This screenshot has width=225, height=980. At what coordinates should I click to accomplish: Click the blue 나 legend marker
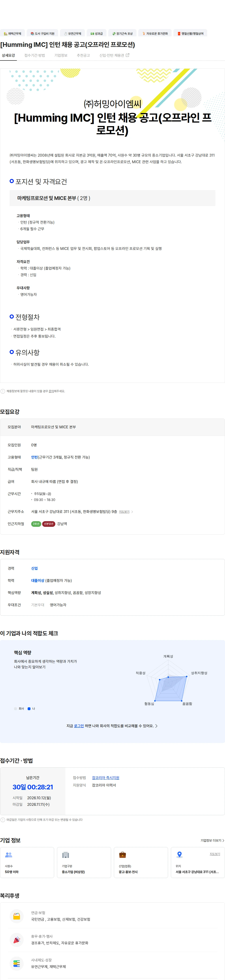point(29,709)
